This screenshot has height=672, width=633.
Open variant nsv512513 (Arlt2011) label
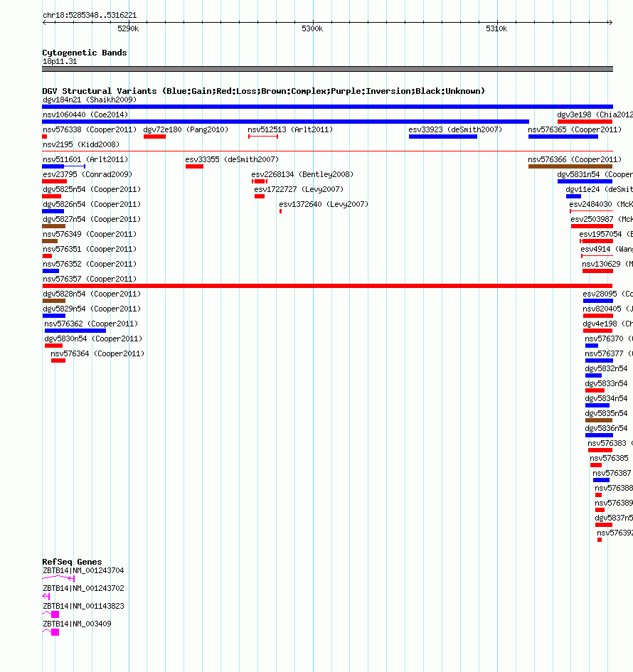(290, 130)
